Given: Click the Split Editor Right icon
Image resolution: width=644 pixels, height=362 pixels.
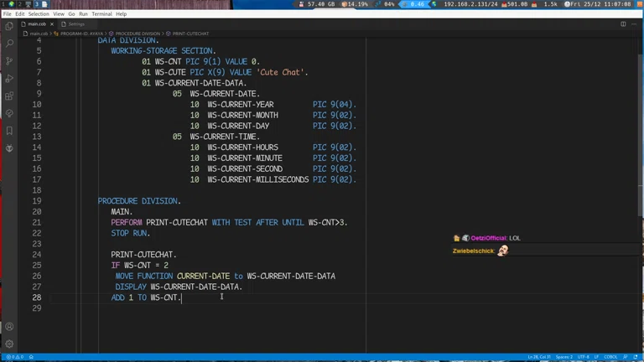Looking at the screenshot, I should click(x=623, y=24).
